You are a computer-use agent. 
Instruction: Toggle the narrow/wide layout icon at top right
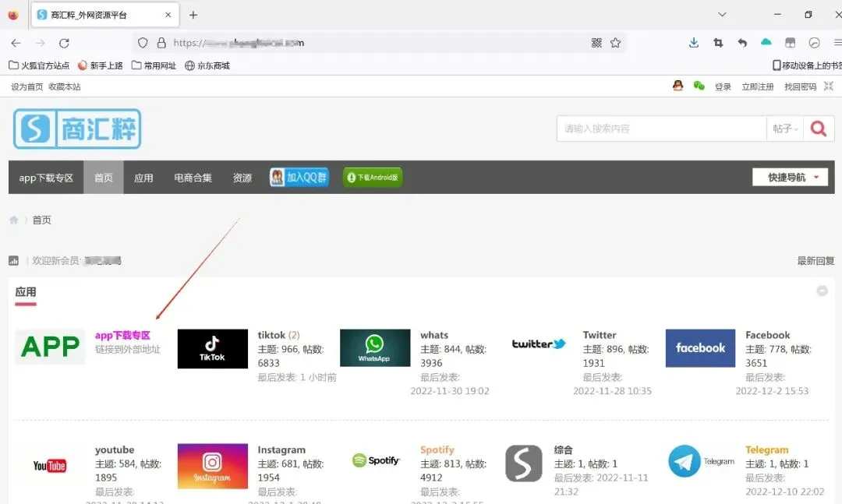coord(829,86)
